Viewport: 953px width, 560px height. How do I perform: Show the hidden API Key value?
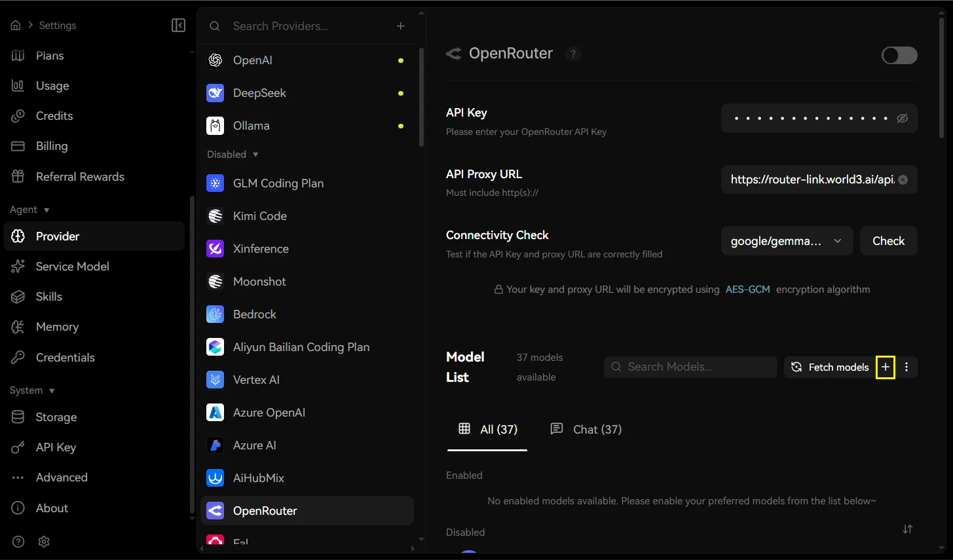click(x=902, y=119)
